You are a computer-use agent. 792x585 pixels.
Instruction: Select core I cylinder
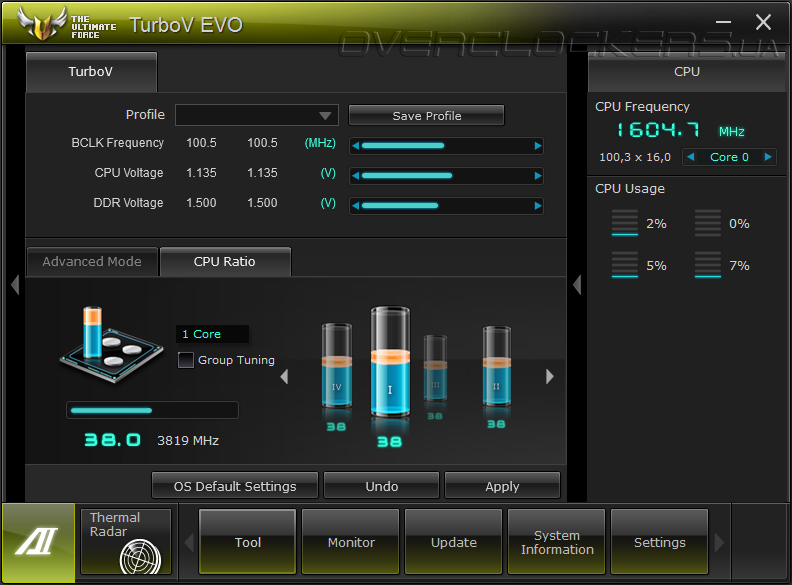coord(390,361)
